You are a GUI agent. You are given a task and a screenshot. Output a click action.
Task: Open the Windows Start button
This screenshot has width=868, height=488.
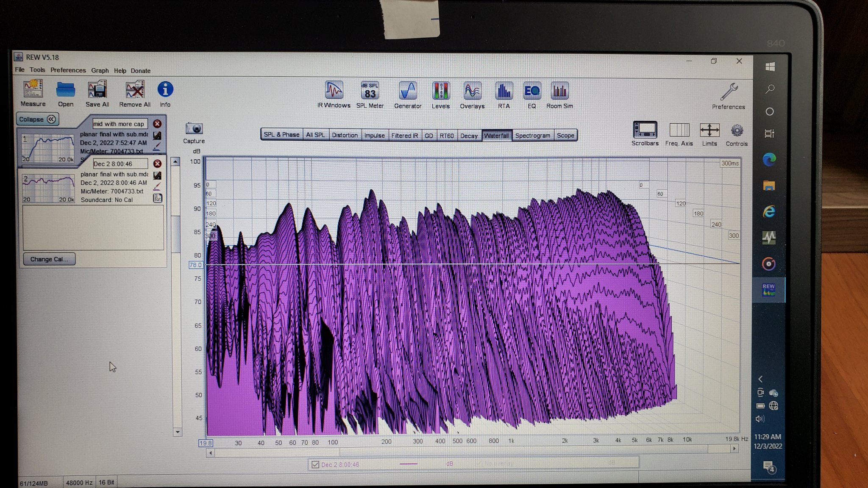tap(770, 67)
